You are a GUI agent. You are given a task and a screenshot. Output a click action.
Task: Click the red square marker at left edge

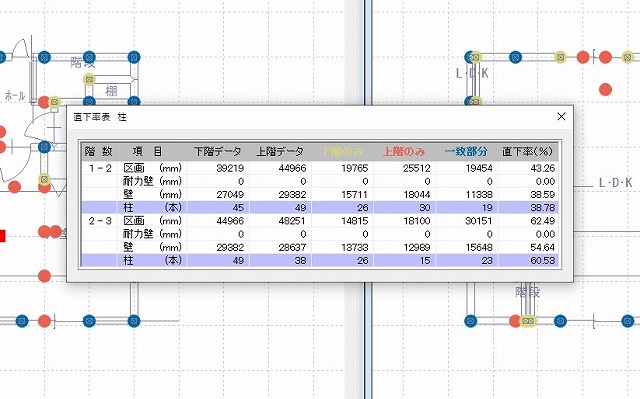click(2, 236)
